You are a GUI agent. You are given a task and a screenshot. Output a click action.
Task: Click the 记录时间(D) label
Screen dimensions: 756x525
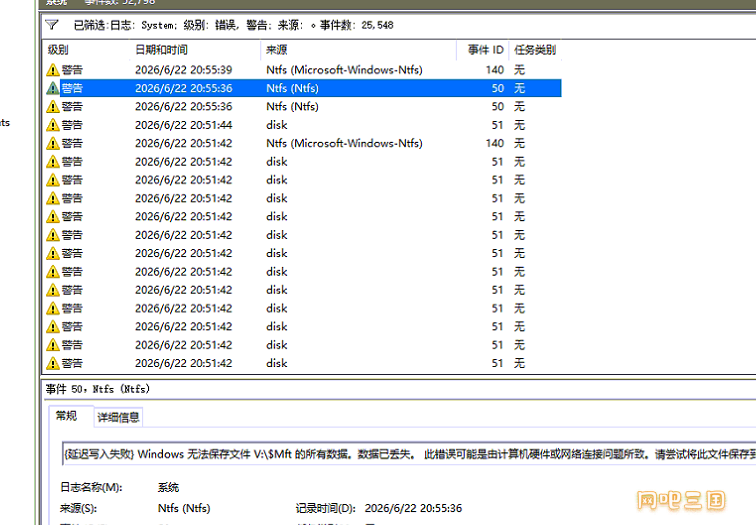coord(325,508)
